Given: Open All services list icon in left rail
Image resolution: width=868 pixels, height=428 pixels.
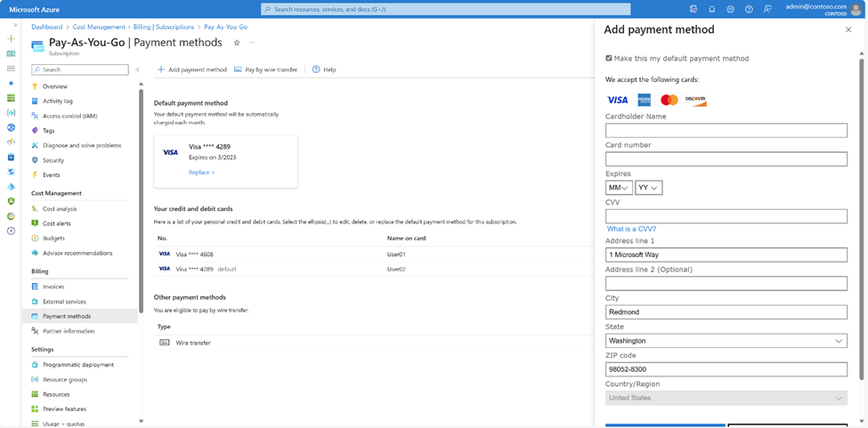Looking at the screenshot, I should coord(11,69).
